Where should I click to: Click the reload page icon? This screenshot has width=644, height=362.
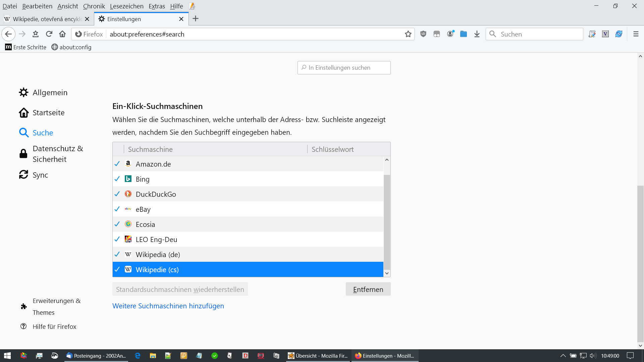click(x=49, y=34)
